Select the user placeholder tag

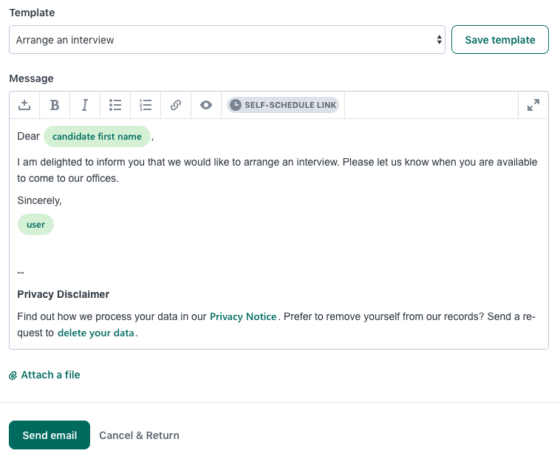point(36,225)
